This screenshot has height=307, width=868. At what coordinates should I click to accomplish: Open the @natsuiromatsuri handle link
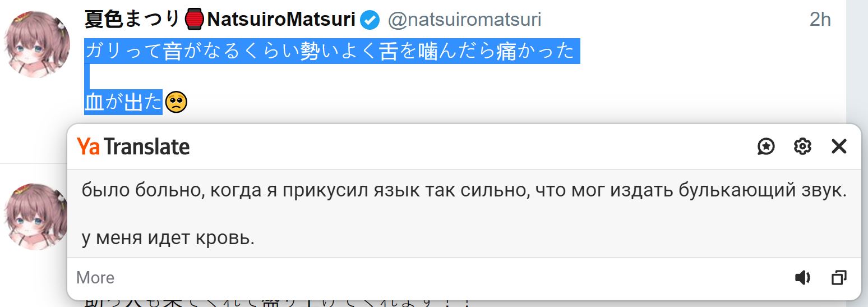[464, 20]
